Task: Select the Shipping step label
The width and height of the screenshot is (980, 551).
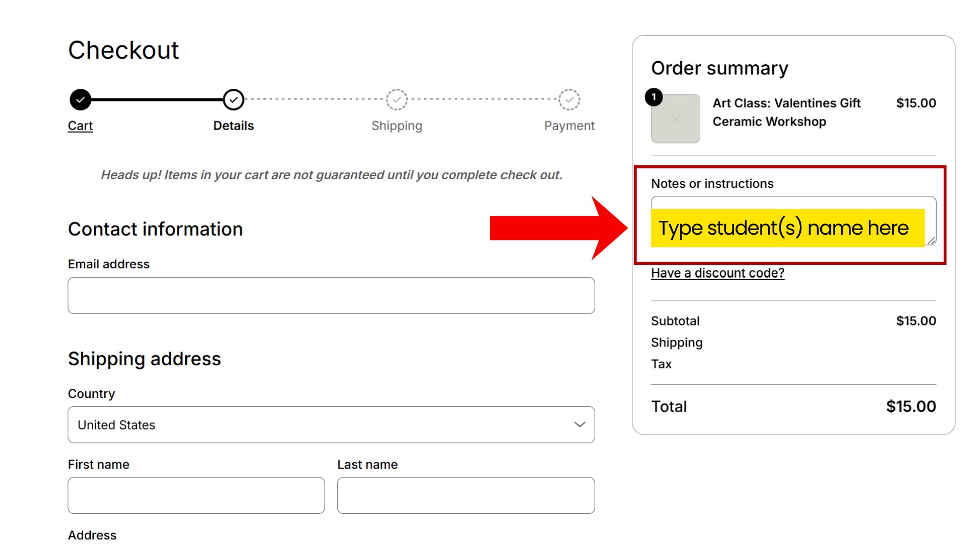Action: pos(397,126)
